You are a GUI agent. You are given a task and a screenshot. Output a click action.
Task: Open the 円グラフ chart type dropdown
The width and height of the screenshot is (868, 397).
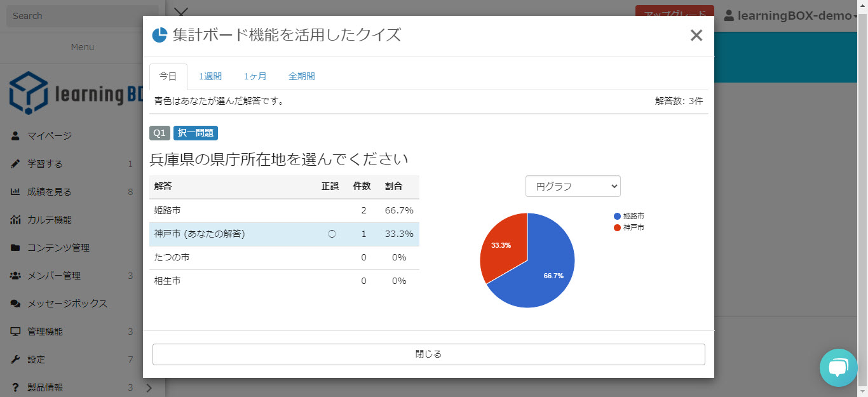coord(573,186)
